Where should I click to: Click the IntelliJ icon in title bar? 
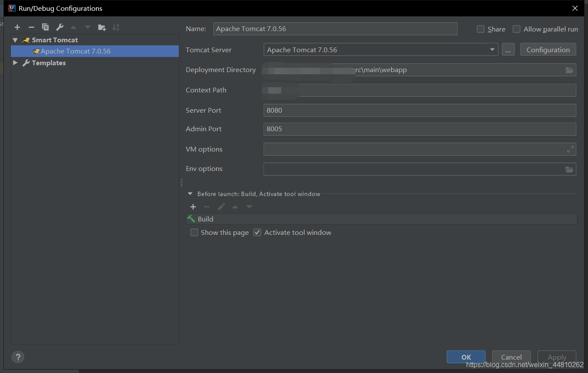(x=12, y=8)
